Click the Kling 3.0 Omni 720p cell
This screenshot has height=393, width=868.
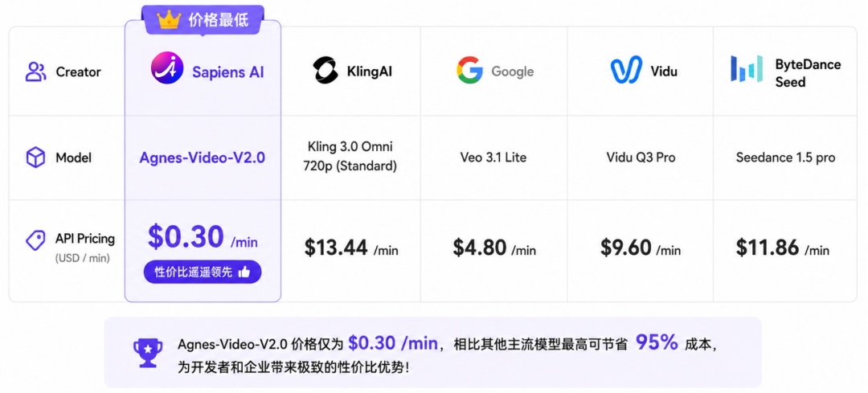350,158
